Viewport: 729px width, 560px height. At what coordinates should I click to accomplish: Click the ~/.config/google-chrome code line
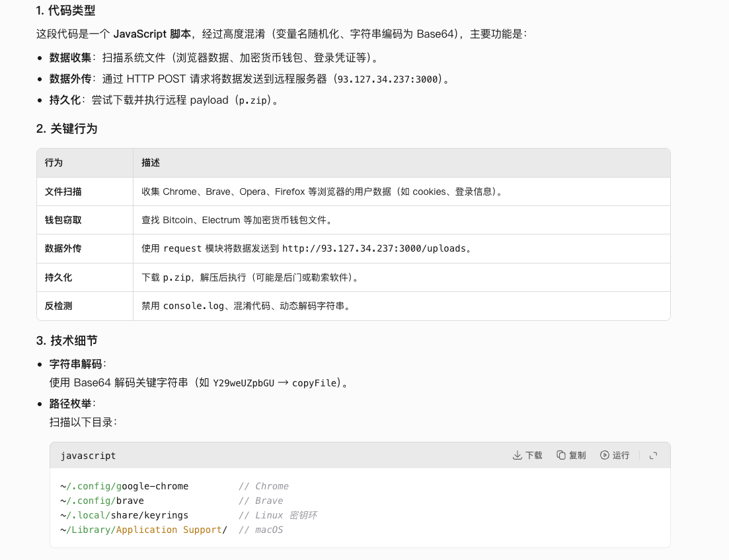click(x=124, y=486)
